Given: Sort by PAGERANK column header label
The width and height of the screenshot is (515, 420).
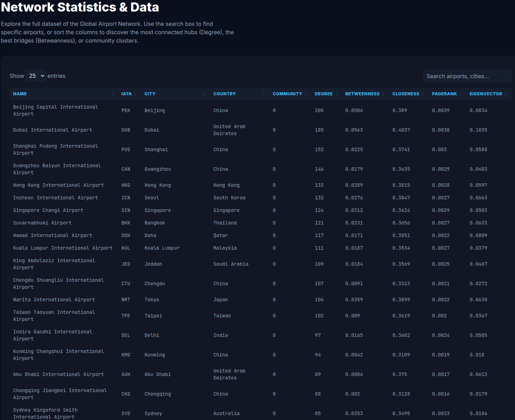Looking at the screenshot, I should coord(445,94).
